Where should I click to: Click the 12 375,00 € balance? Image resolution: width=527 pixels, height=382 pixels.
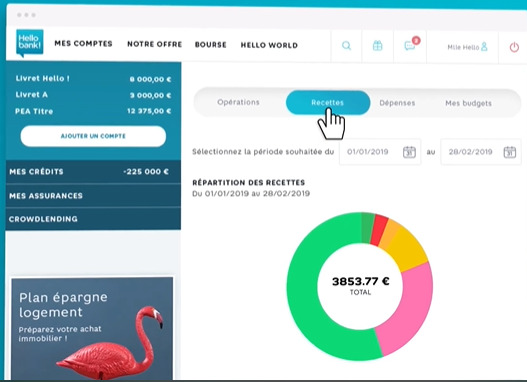point(149,111)
